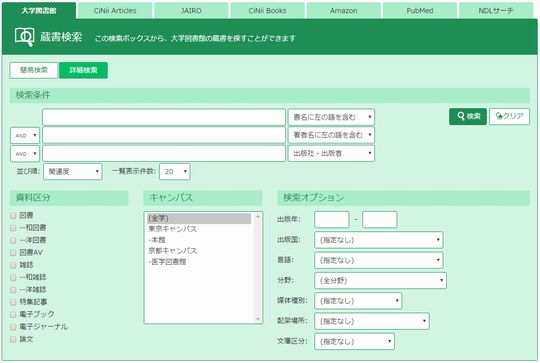Select the 詳細検索 button
Image resolution: width=540 pixels, height=363 pixels.
[83, 70]
